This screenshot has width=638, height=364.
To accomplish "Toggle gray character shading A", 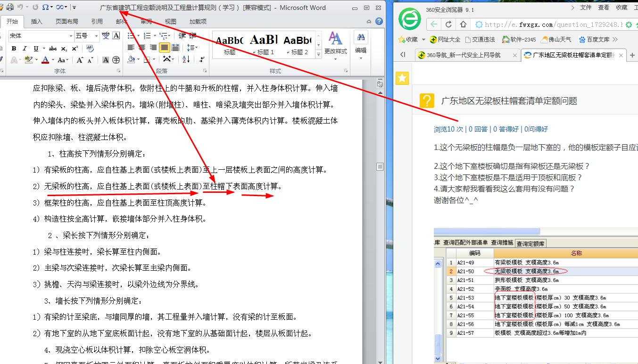I will tap(106, 60).
